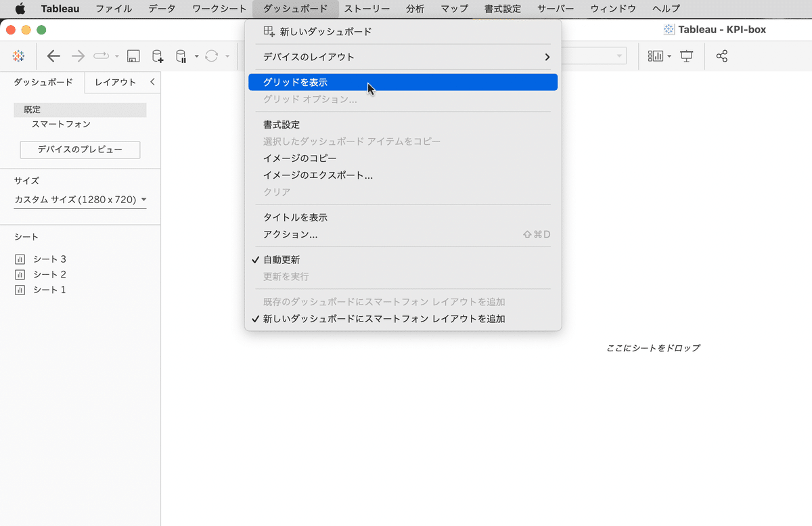812x526 pixels.
Task: Choose 新しいダッシュボード menu entry
Action: [403, 32]
